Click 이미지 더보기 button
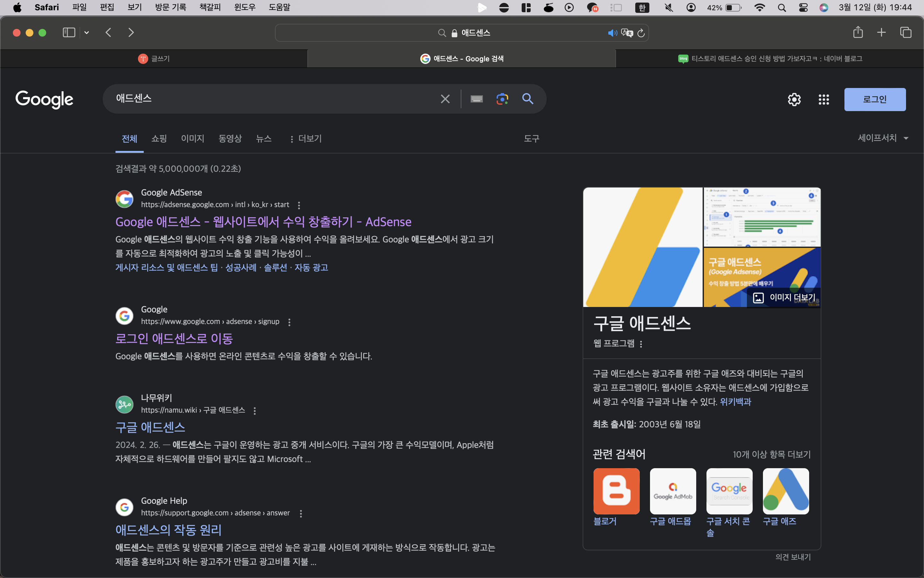This screenshot has height=578, width=924. (x=784, y=297)
